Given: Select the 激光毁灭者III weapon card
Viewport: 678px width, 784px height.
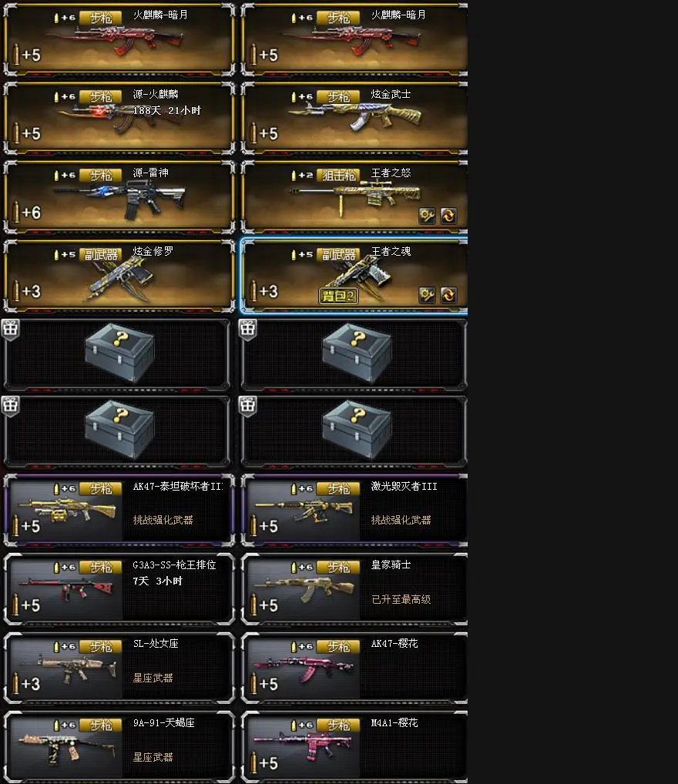Looking at the screenshot, I should click(x=354, y=511).
